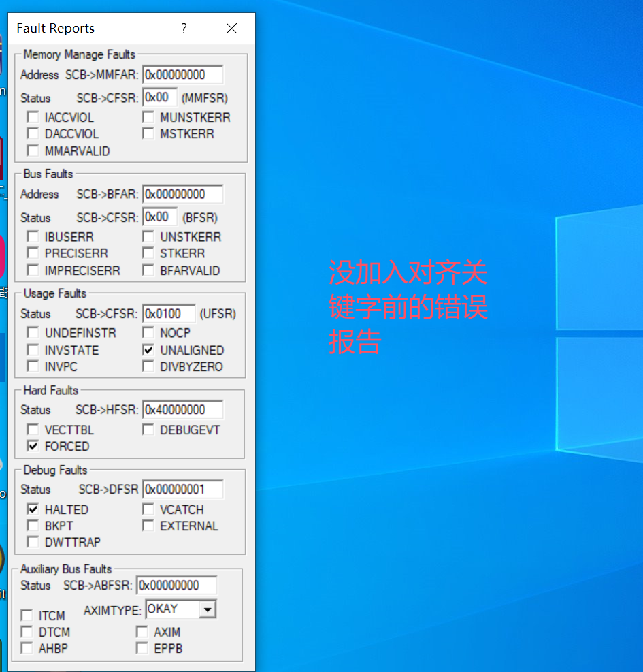Click the SCB->BFAR address input
The image size is (643, 672).
pyautogui.click(x=182, y=194)
